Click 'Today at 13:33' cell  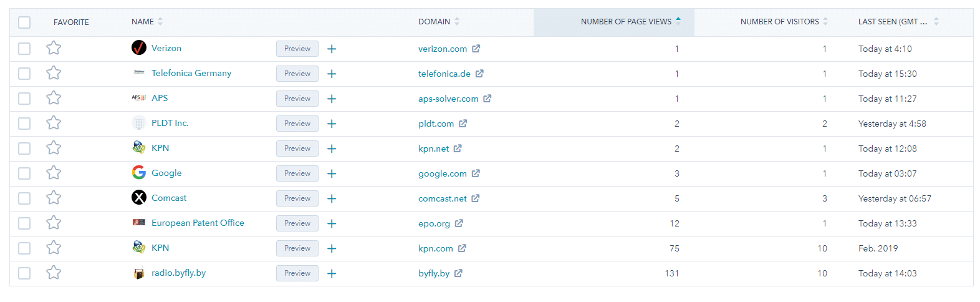click(887, 223)
